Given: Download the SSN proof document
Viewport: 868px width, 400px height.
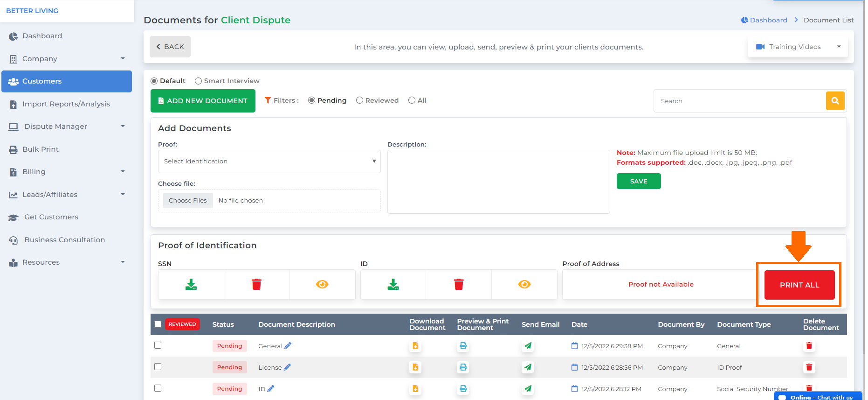Looking at the screenshot, I should click(x=191, y=284).
